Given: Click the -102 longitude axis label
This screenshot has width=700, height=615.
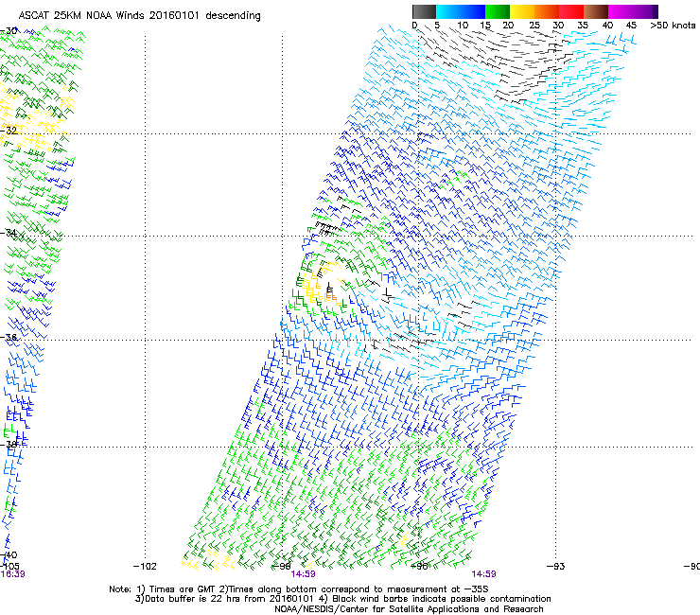Looking at the screenshot, I should [145, 567].
